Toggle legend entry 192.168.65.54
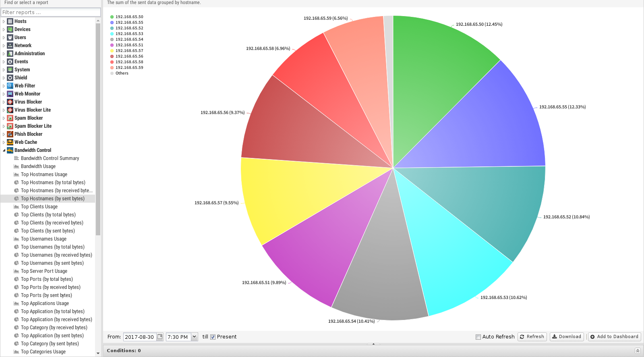 pyautogui.click(x=127, y=39)
